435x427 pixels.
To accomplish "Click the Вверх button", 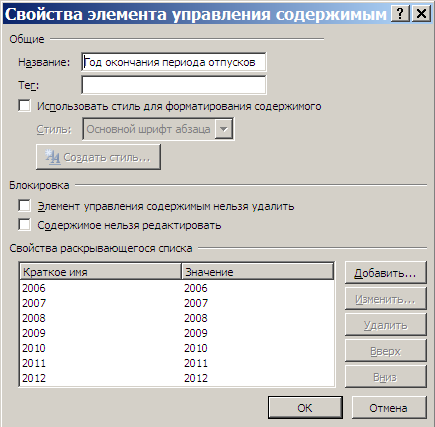I will point(386,351).
